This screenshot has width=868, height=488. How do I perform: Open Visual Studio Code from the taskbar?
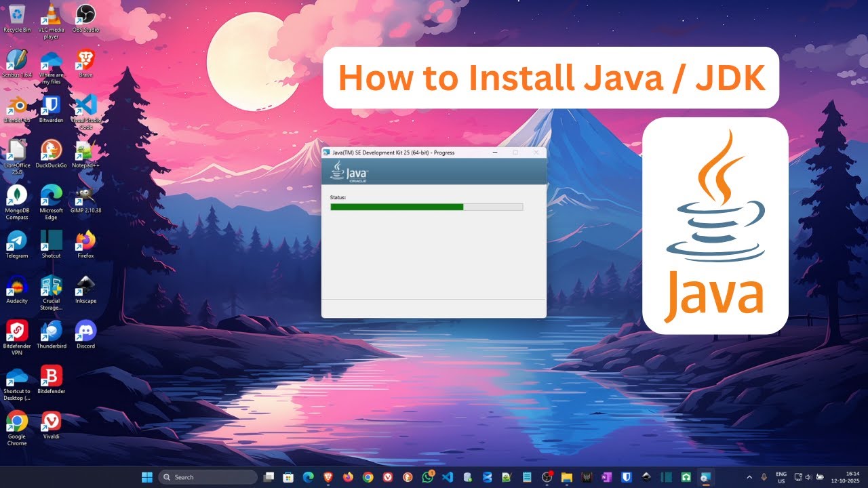[448, 477]
